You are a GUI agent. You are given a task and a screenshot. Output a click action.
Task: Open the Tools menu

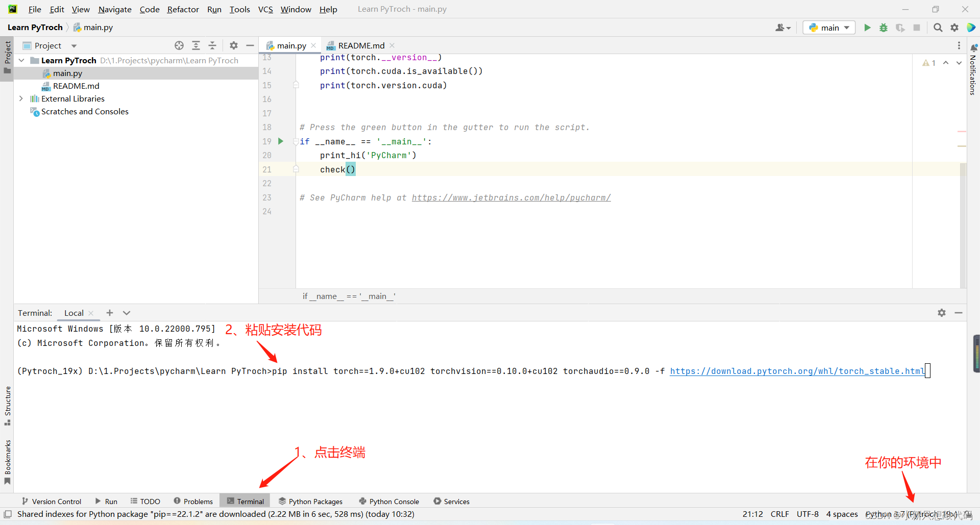(239, 9)
